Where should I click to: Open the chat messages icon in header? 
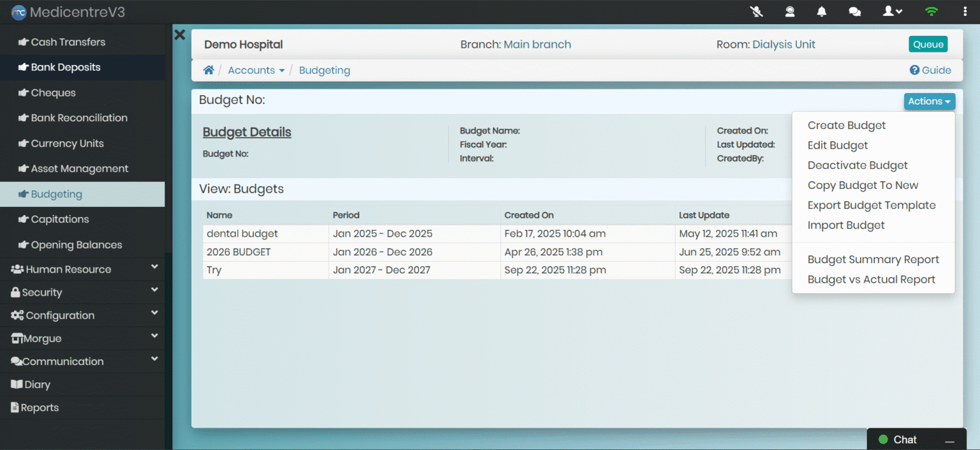855,11
